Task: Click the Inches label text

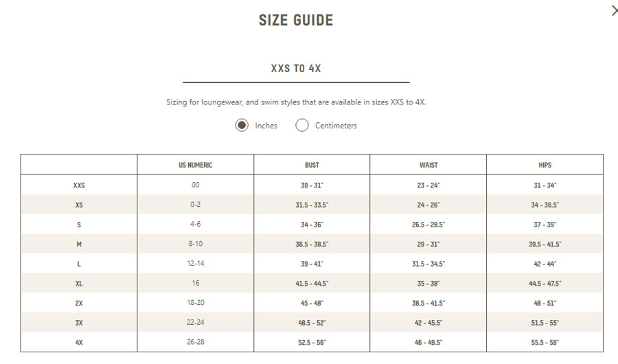Action: (x=266, y=126)
